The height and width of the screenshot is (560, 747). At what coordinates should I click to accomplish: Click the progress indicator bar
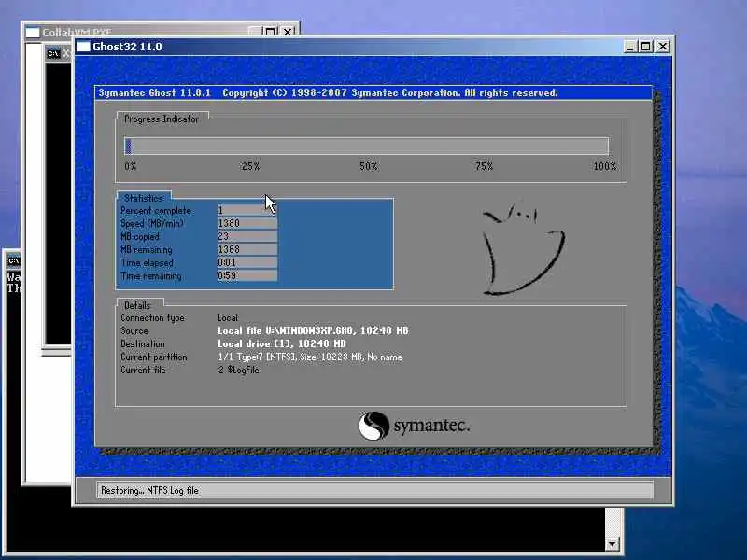tap(366, 146)
